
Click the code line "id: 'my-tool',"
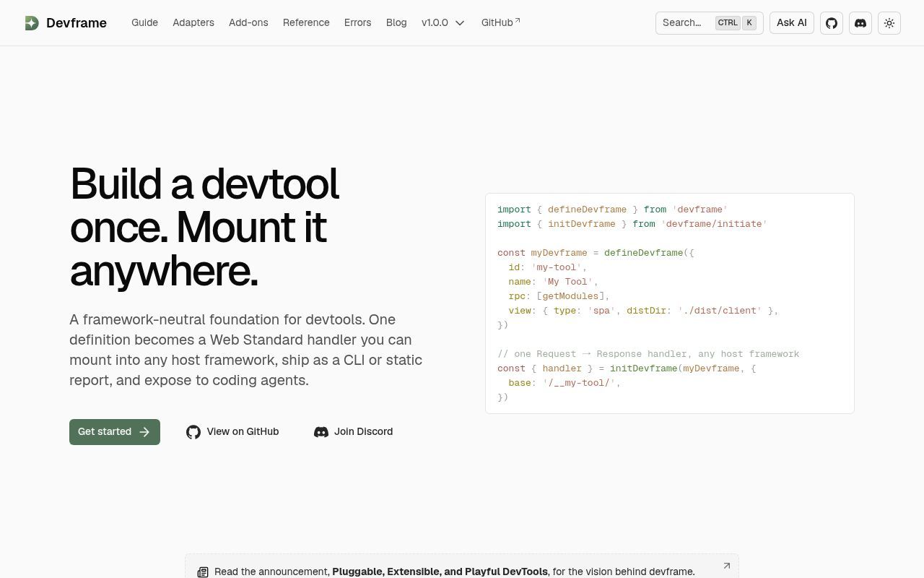coord(547,267)
